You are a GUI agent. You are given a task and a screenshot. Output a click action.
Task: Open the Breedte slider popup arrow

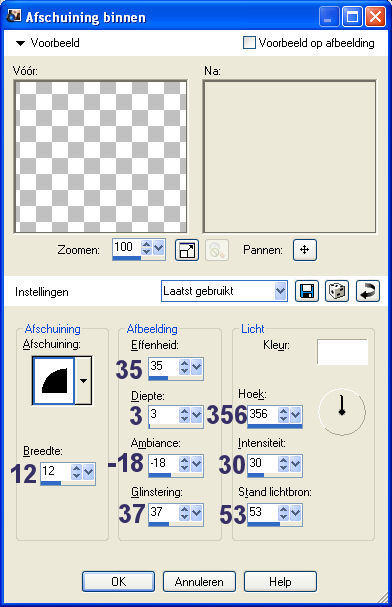(89, 472)
